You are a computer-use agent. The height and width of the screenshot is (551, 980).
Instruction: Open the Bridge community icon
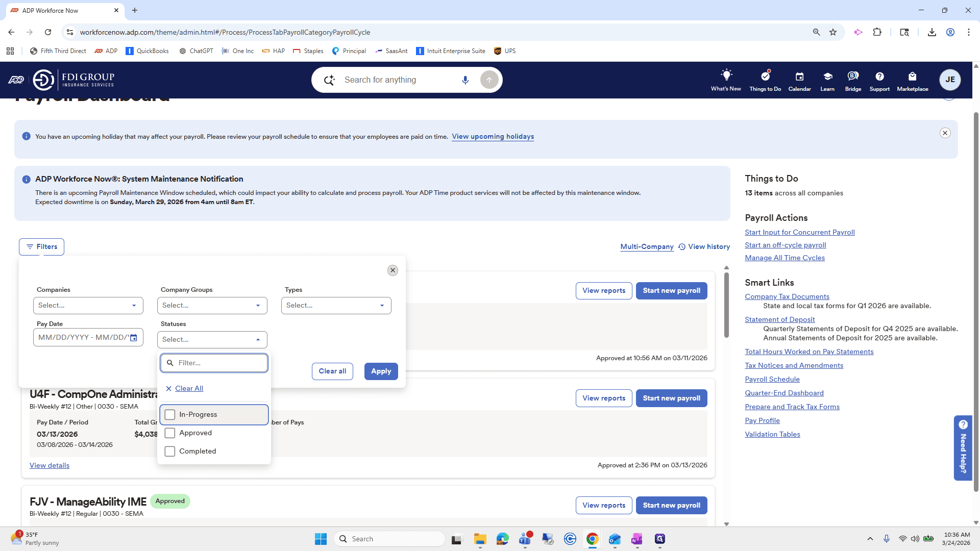[853, 77]
